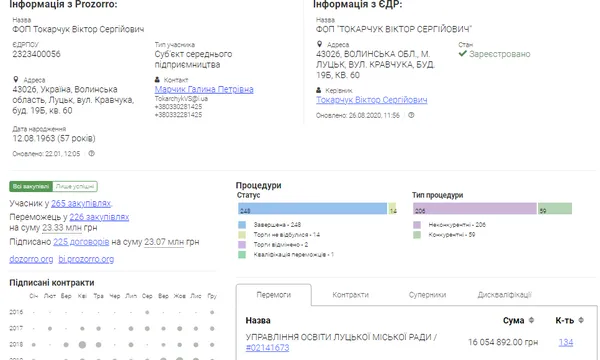Click the Торги відмінено legend swatch

point(242,244)
